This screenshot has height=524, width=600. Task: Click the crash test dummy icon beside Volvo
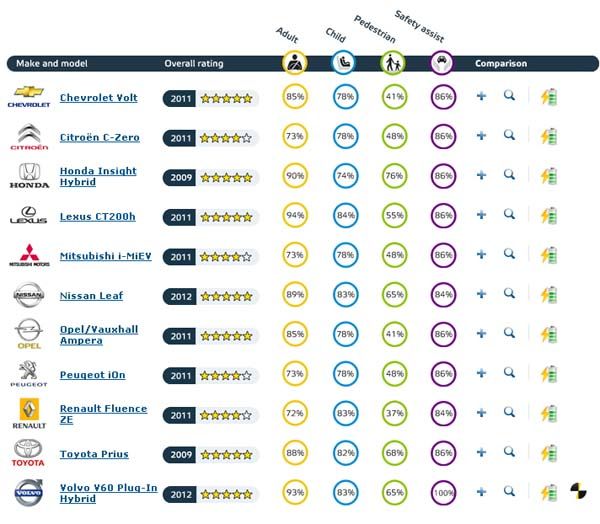(578, 491)
